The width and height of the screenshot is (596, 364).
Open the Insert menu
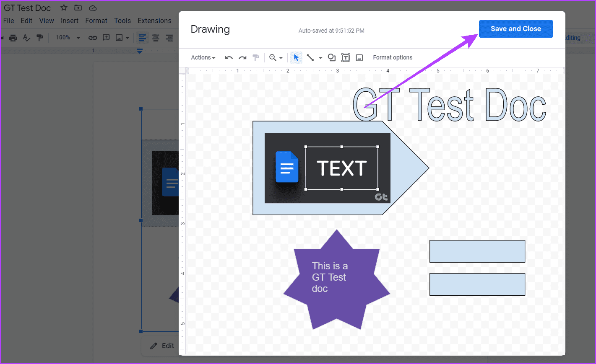coord(69,21)
